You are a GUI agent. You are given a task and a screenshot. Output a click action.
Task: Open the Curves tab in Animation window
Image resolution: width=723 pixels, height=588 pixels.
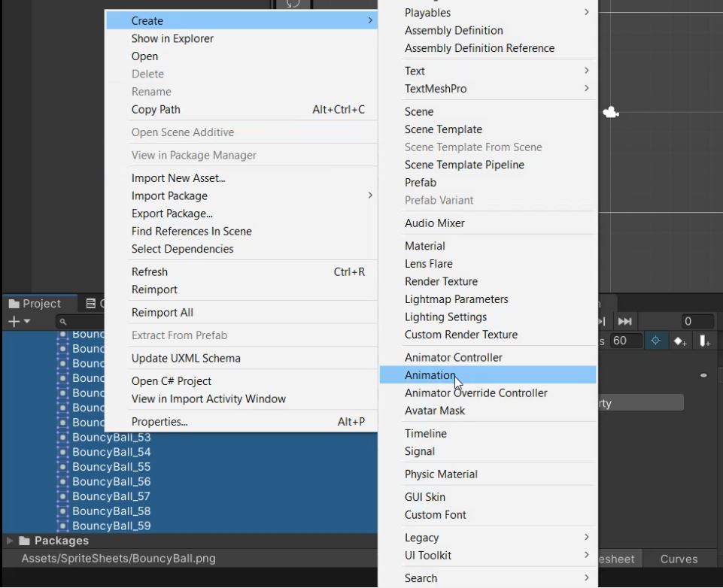[679, 559]
